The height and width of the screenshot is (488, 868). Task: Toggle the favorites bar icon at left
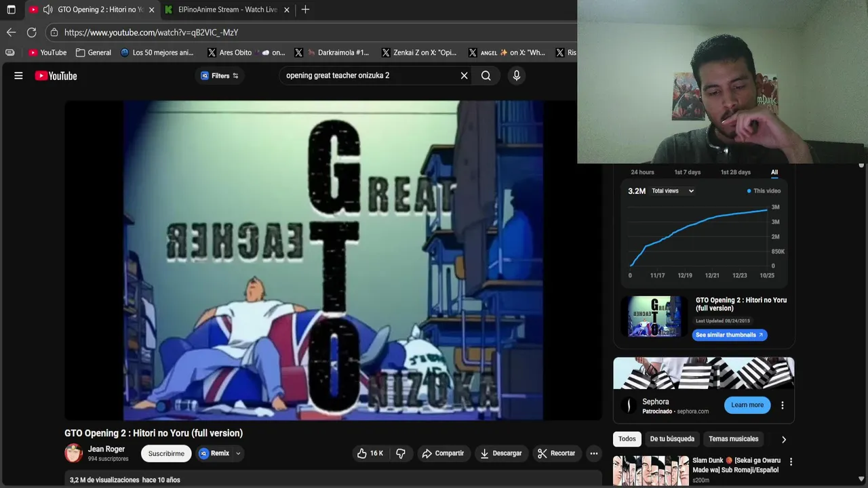click(x=9, y=52)
